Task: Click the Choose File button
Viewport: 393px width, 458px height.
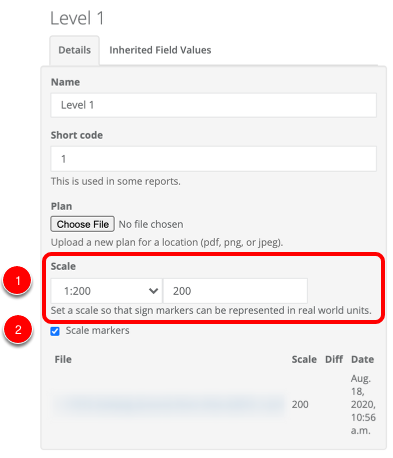Action: point(82,224)
